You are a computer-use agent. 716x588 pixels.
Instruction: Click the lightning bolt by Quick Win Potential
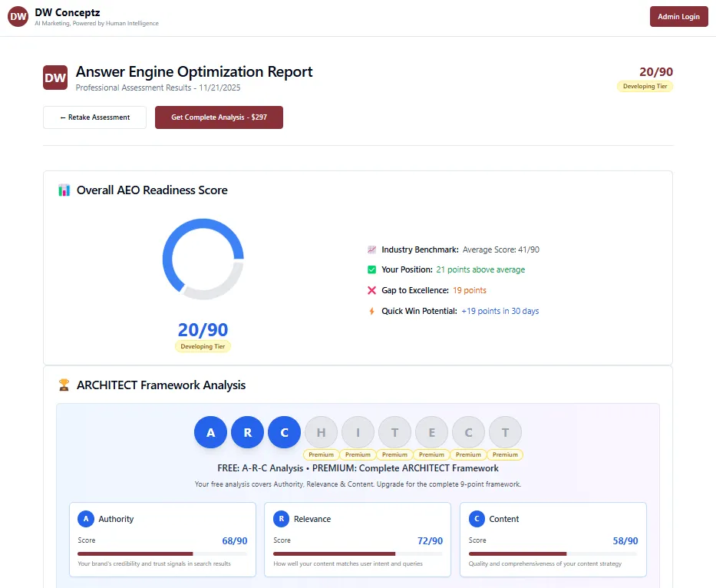point(371,311)
